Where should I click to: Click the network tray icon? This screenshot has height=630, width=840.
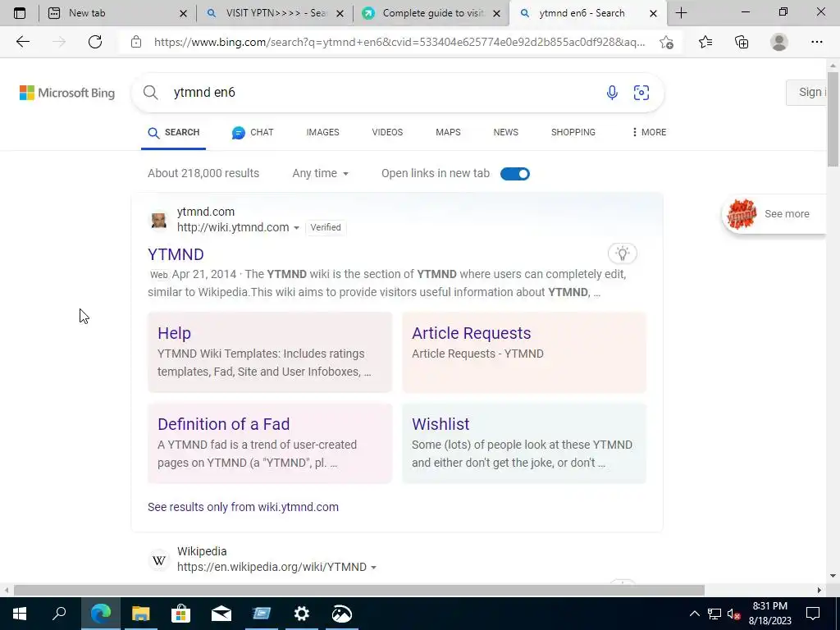pyautogui.click(x=714, y=614)
